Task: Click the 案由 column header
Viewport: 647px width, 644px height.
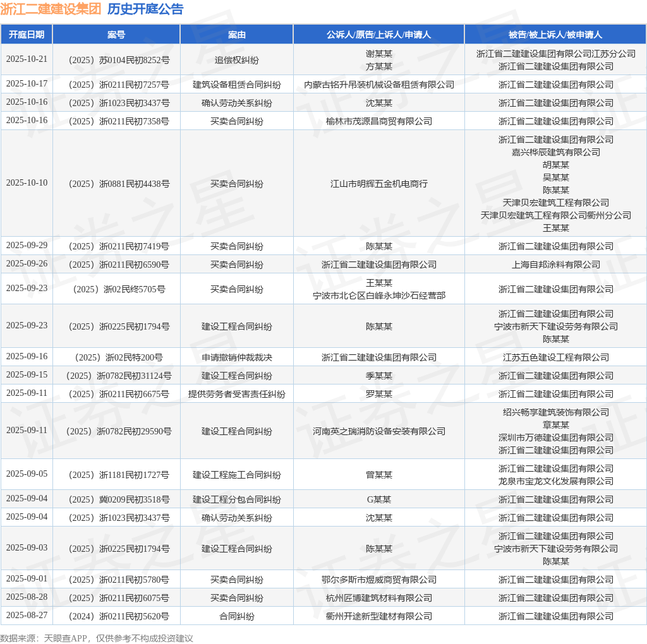Action: (236, 35)
